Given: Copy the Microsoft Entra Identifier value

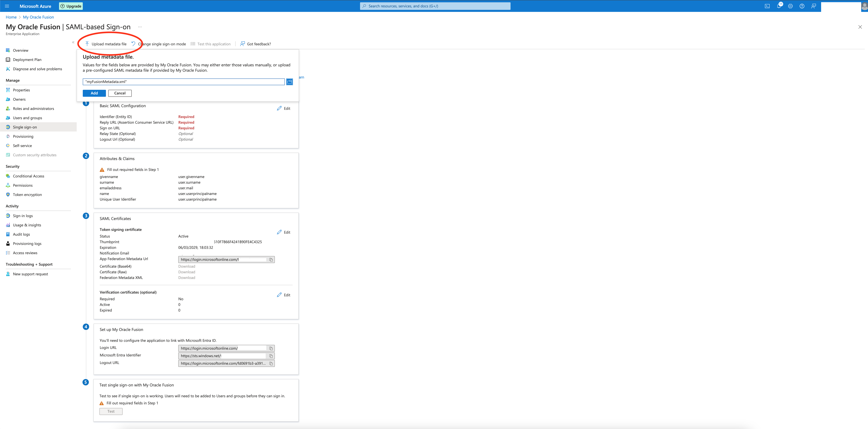Looking at the screenshot, I should coord(271,356).
